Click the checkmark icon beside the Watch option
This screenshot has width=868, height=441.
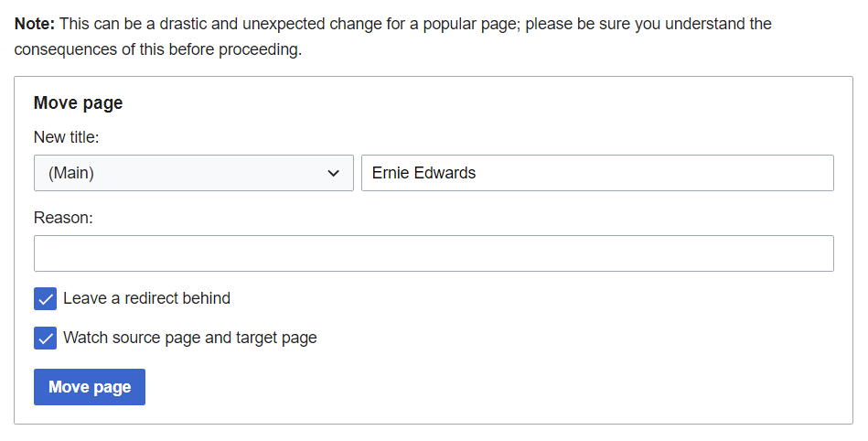(x=46, y=339)
